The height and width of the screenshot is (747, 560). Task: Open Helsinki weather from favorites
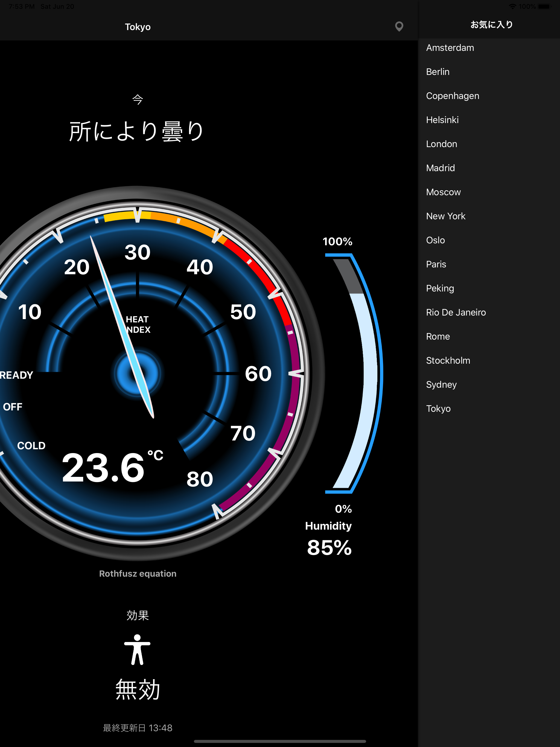(442, 120)
